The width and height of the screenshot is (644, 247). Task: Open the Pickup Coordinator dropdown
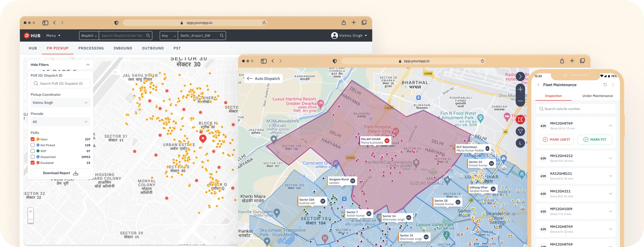[x=60, y=103]
